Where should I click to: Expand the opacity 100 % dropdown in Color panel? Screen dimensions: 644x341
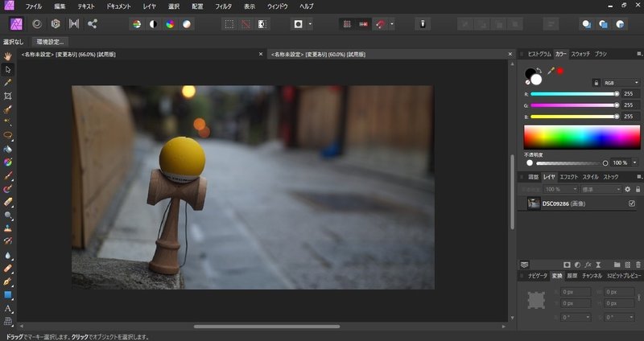tap(634, 163)
